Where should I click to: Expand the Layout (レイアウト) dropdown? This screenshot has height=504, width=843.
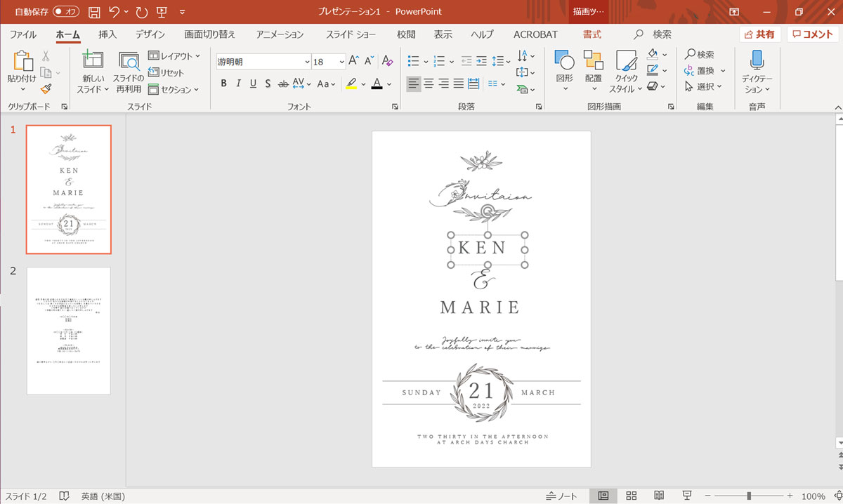tap(174, 55)
